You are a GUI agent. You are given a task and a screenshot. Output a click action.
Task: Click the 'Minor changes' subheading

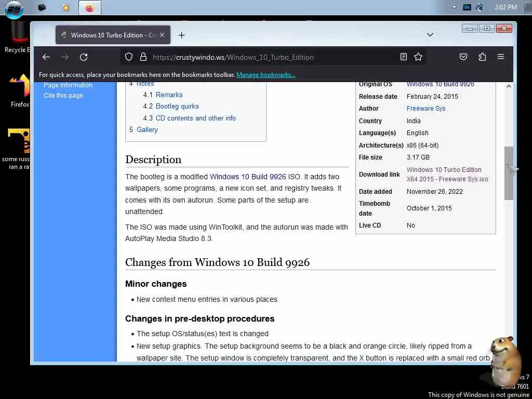(156, 284)
